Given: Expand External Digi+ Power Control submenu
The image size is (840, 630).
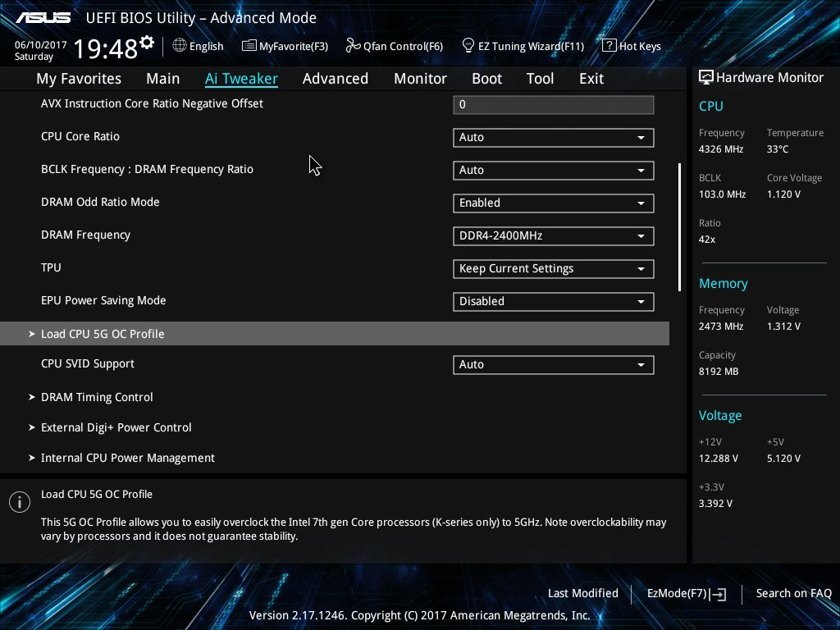Looking at the screenshot, I should point(116,427).
